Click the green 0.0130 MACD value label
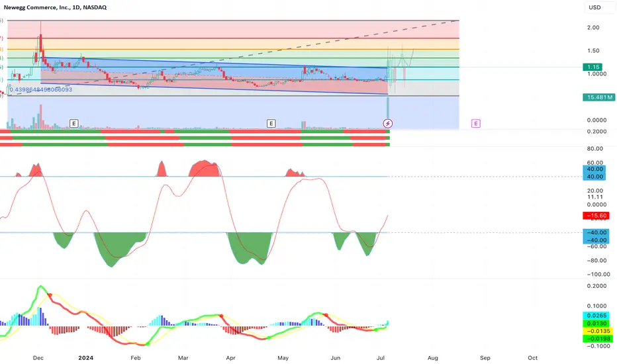Image resolution: width=617 pixels, height=364 pixels. [596, 324]
